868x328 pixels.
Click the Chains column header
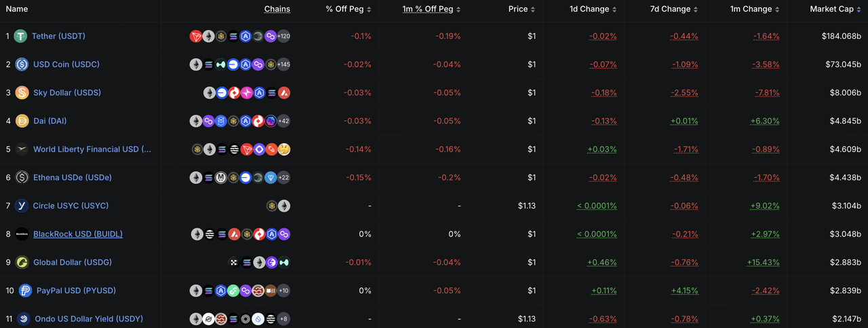(277, 10)
